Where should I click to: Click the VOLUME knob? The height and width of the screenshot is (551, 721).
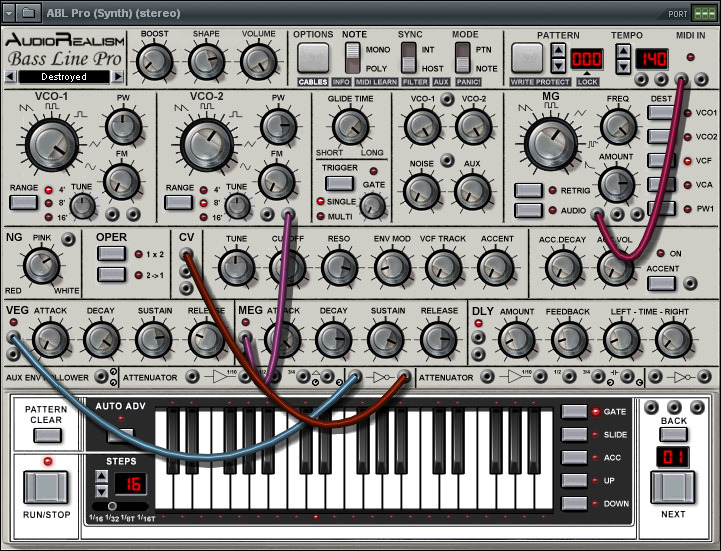[x=258, y=61]
